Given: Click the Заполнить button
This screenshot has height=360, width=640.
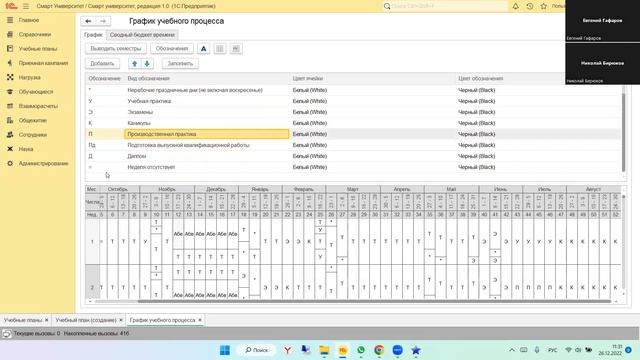Looking at the screenshot, I should [x=180, y=63].
